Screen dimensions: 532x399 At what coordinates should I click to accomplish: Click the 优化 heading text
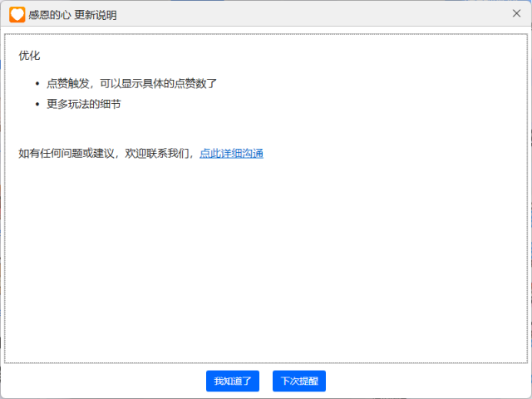[29, 55]
